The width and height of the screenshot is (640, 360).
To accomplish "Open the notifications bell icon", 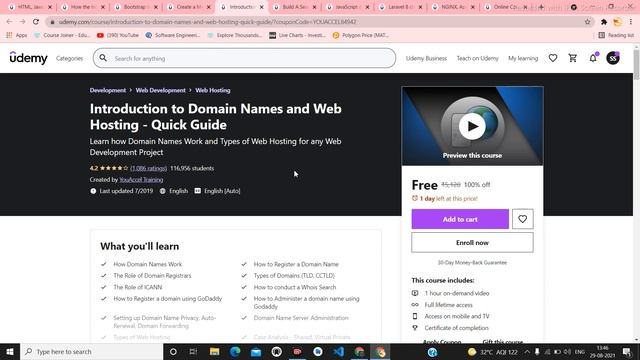I will coord(593,58).
